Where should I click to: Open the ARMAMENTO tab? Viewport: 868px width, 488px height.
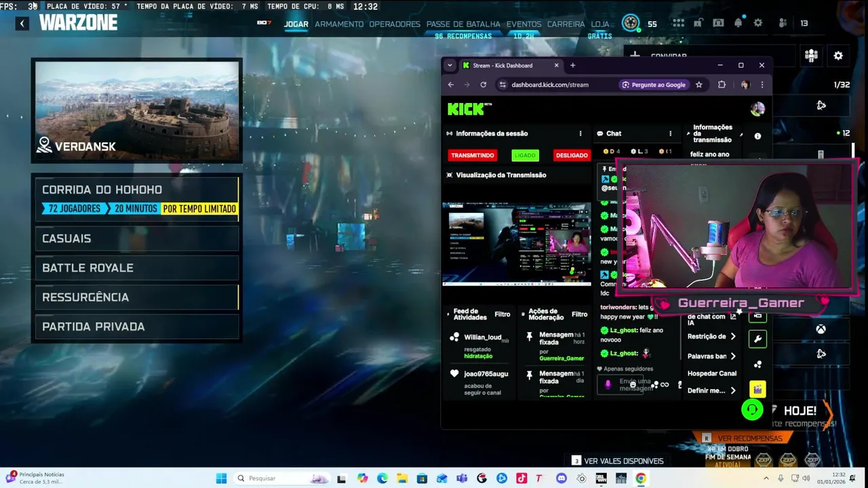pyautogui.click(x=339, y=24)
